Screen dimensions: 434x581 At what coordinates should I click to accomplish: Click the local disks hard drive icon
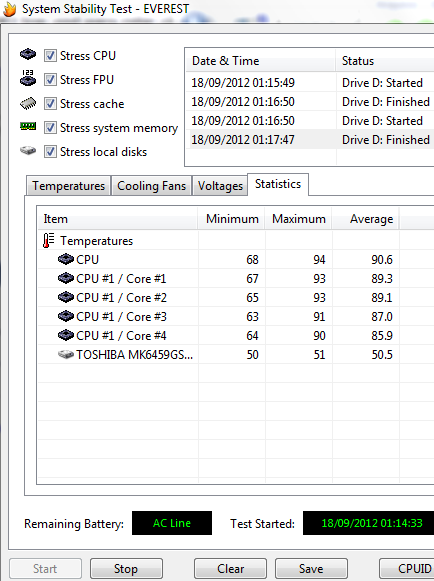click(x=28, y=150)
